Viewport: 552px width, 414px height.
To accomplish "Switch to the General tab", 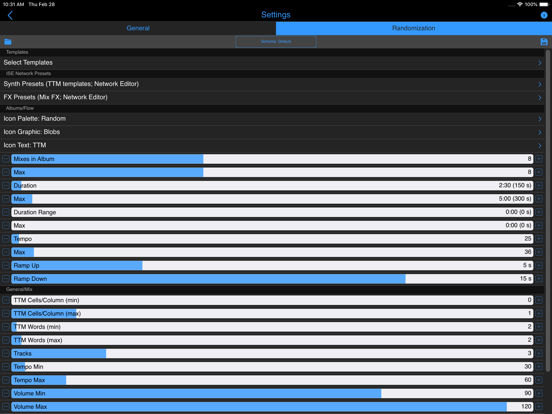I will (x=138, y=28).
